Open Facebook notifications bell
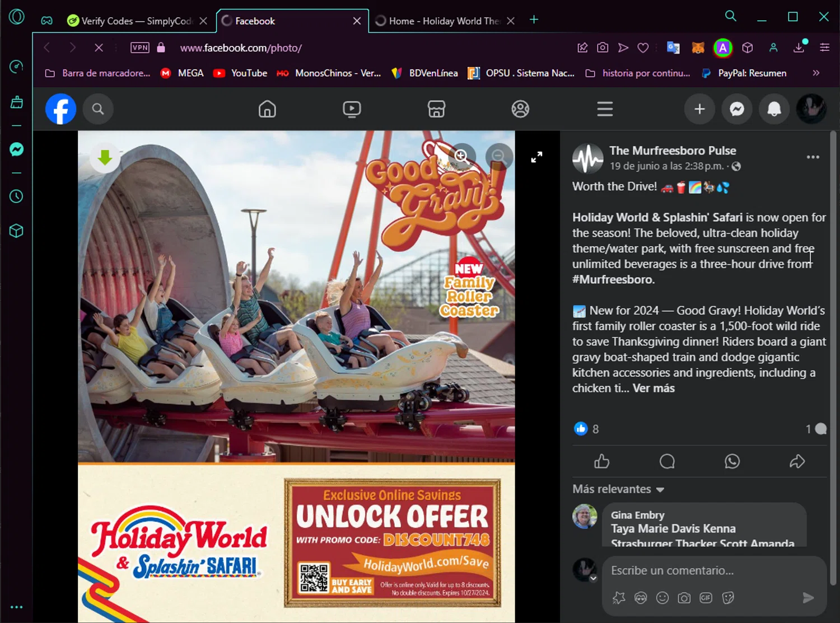Screen dimensions: 840x623 774,109
